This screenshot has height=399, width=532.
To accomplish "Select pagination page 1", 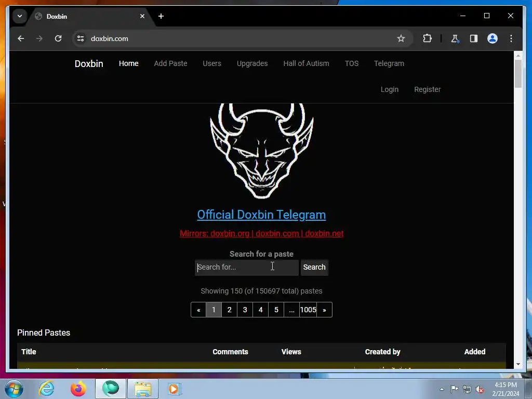I will point(214,310).
